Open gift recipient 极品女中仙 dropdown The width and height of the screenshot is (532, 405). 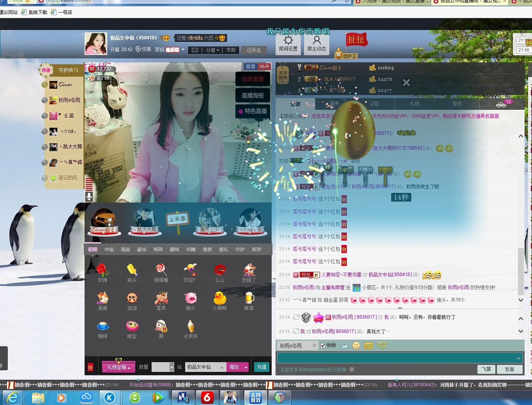pyautogui.click(x=222, y=367)
